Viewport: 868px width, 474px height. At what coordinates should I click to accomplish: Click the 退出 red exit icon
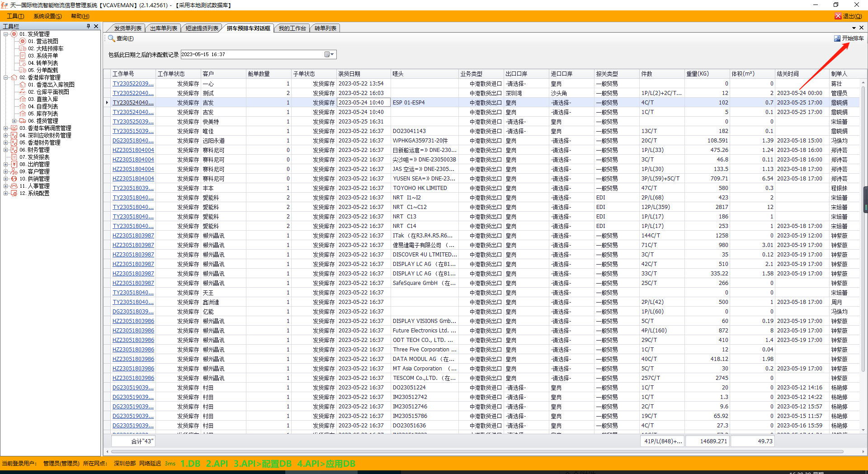click(x=838, y=16)
